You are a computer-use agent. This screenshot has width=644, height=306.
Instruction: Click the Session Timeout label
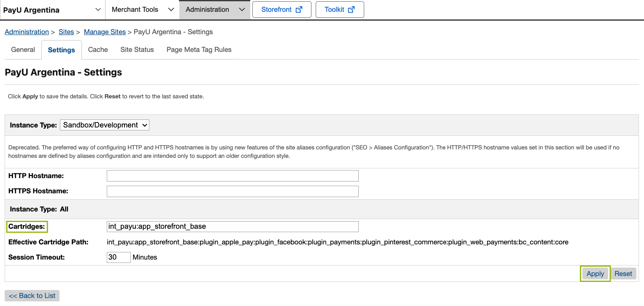[x=37, y=257]
